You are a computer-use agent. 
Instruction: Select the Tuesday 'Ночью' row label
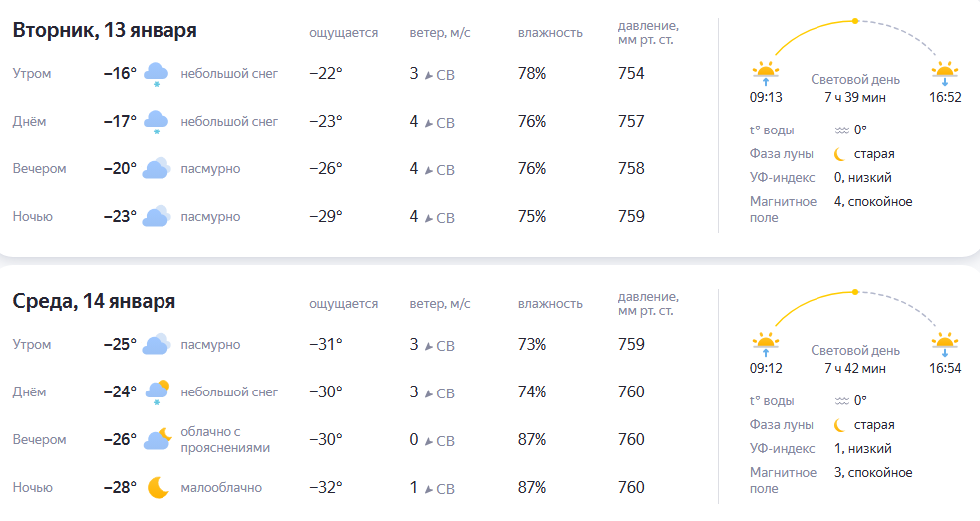coord(32,217)
